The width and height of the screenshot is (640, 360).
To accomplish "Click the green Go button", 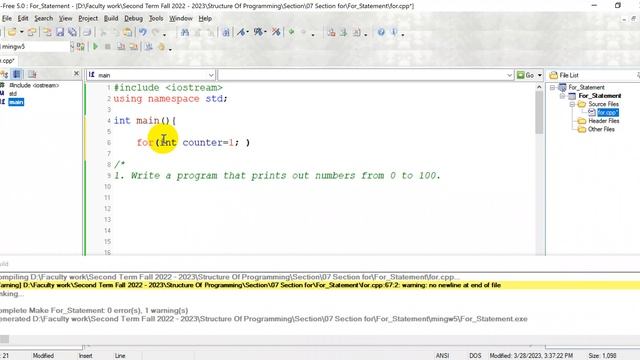I will (x=526, y=75).
